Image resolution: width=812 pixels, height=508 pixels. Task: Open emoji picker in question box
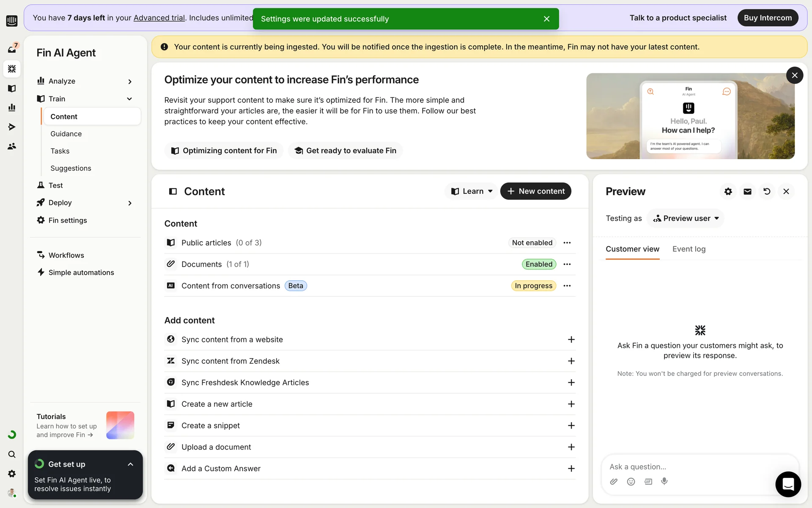(631, 481)
